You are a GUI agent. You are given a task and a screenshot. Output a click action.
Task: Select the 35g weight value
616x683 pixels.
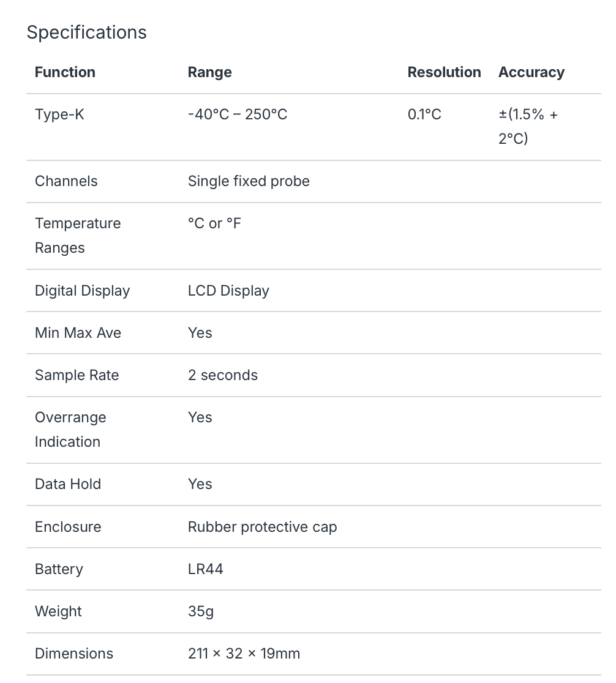click(201, 611)
